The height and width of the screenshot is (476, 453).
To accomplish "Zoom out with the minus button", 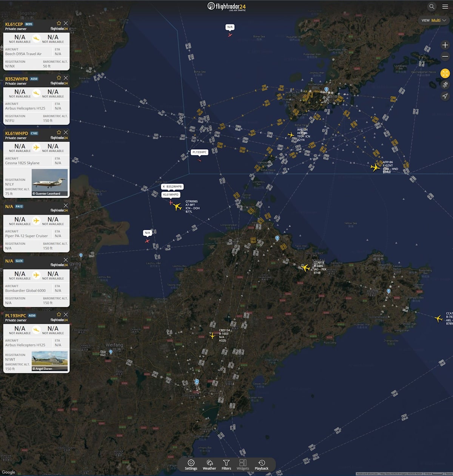I will 445,56.
